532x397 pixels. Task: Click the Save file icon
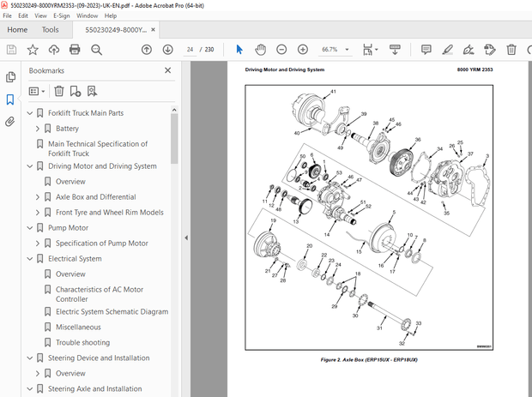click(x=10, y=50)
